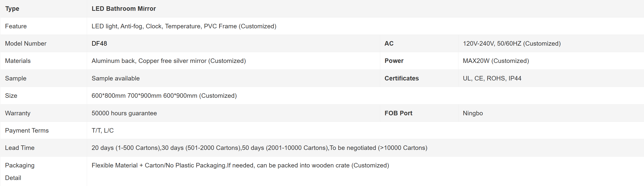Screen dimensions: 644x186
Task: Select the "UL, CE, ROHS, IP44" certificates value
Action: [492, 78]
